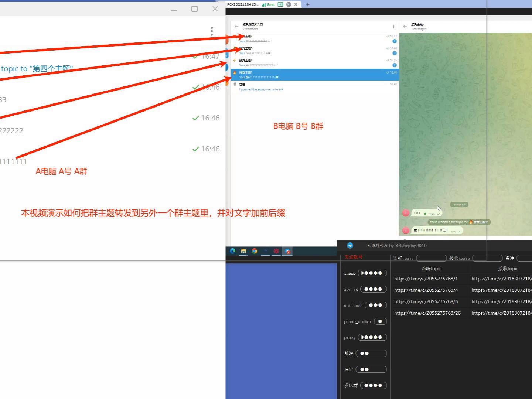
Task: Click the signal latency 8ms indicator
Action: [268, 4]
